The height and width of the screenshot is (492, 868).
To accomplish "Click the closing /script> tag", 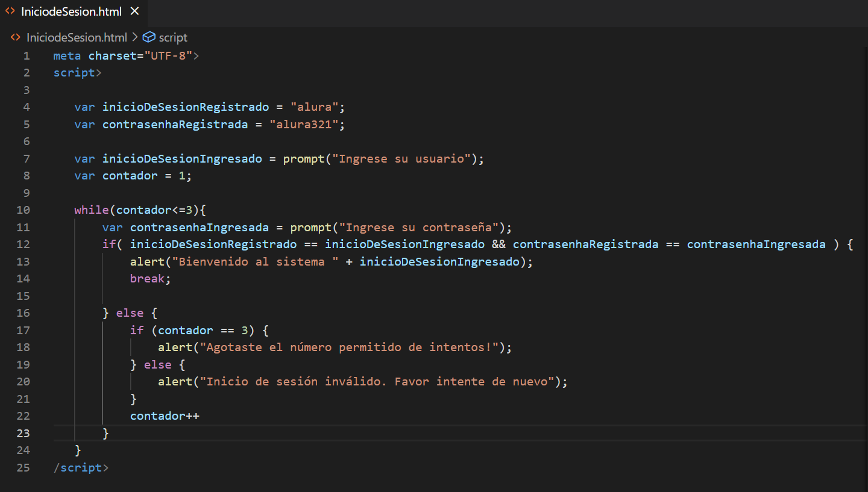I will (x=81, y=468).
